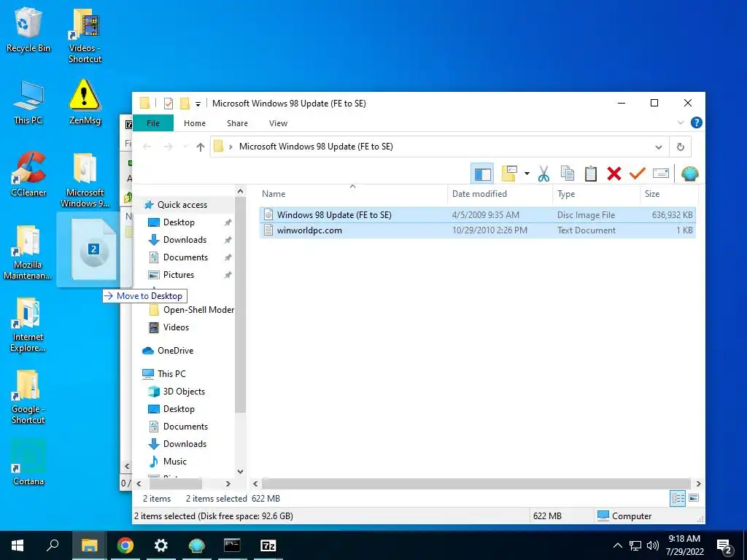This screenshot has width=747, height=560.
Task: Open Music in navigation pane
Action: tap(175, 462)
